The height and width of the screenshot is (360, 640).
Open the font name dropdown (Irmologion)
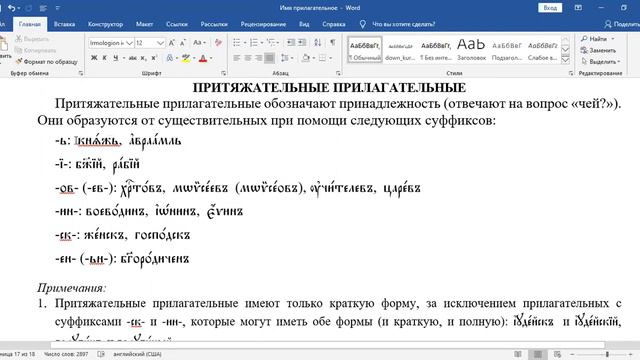129,43
